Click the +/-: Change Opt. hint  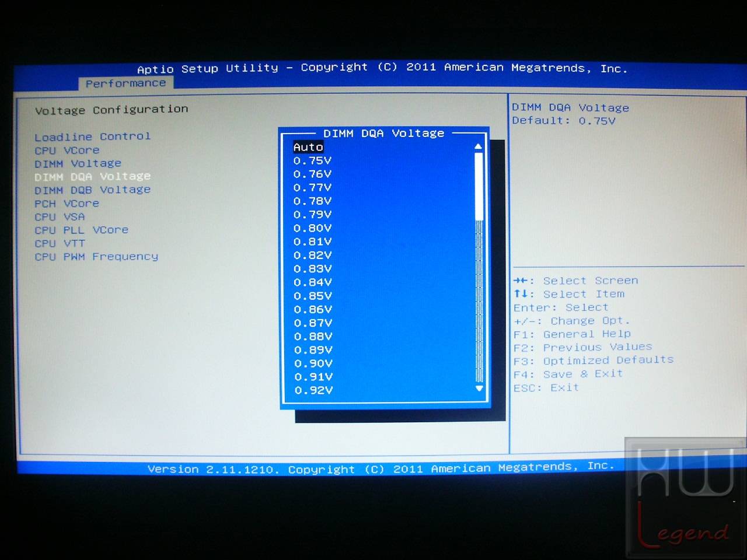pyautogui.click(x=572, y=321)
